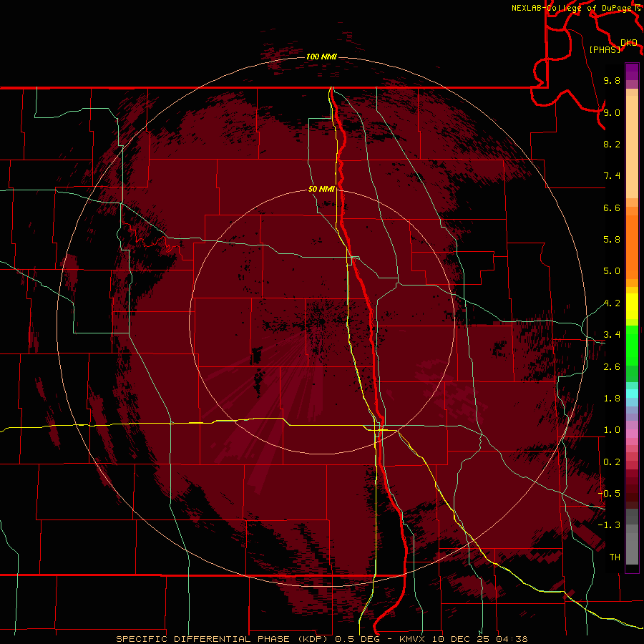Click the 3.4 scale value
Image resolution: width=644 pixels, height=644 pixels.
pyautogui.click(x=612, y=335)
